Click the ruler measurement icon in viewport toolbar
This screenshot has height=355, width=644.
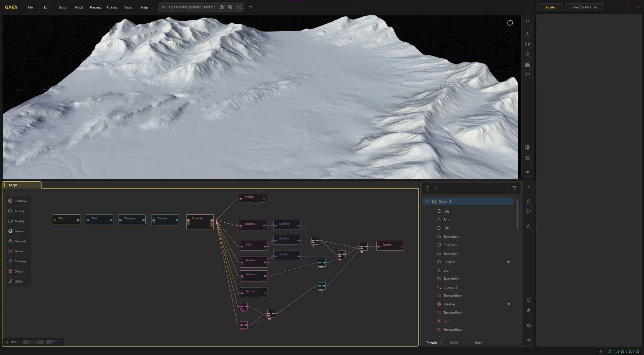tap(527, 158)
